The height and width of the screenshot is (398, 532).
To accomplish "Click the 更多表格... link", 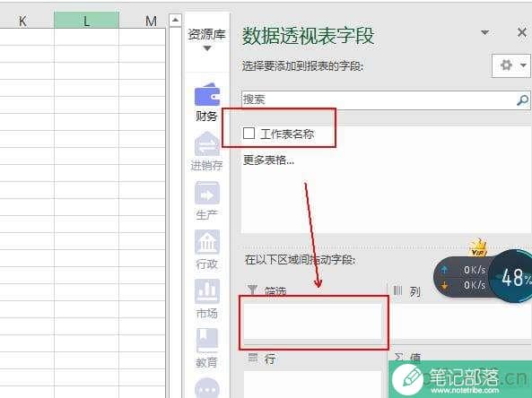I will click(x=269, y=160).
